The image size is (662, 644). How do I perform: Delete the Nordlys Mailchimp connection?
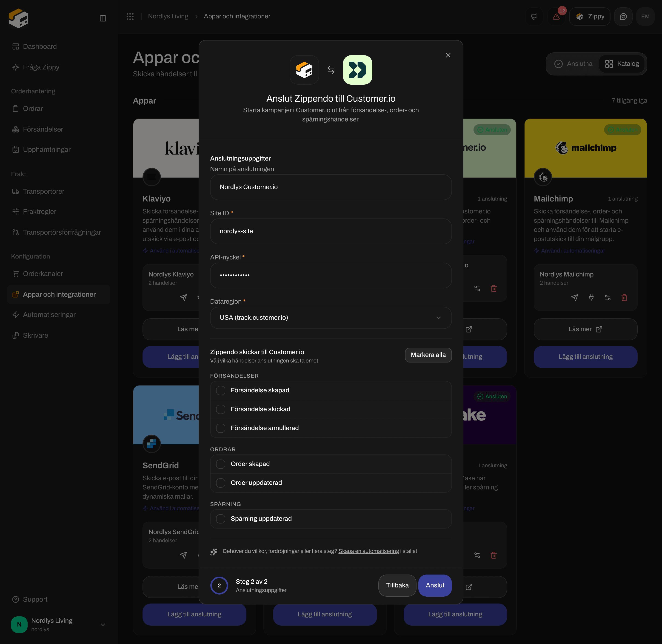point(624,297)
